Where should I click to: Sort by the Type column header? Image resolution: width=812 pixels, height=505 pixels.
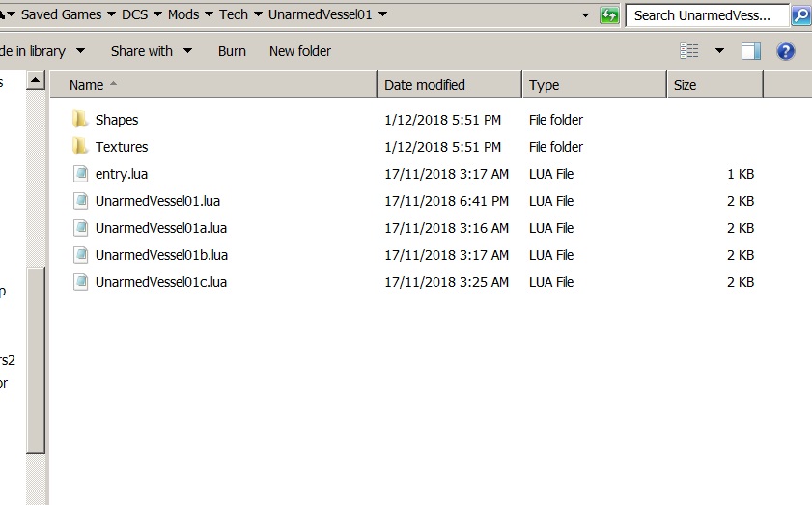pos(595,84)
